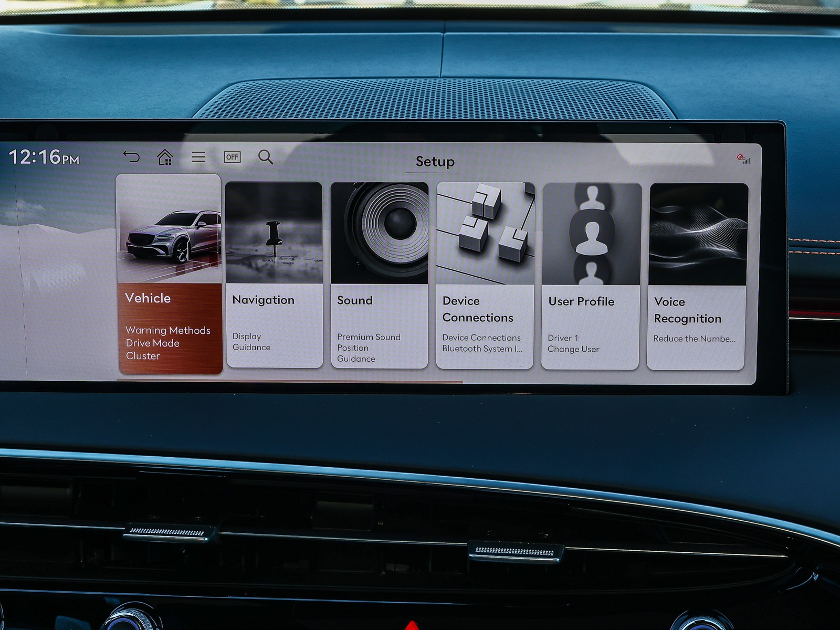This screenshot has width=840, height=630.
Task: Tap the back arrow icon
Action: pos(131,156)
